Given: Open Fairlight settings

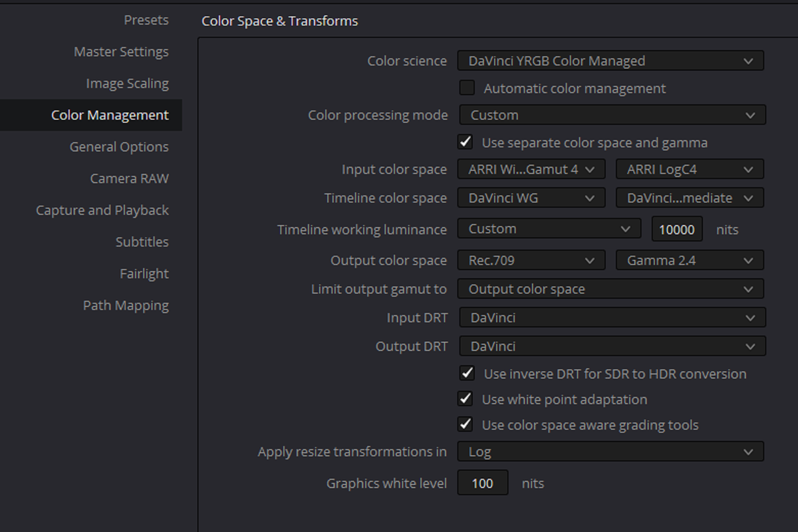Looking at the screenshot, I should tap(144, 274).
